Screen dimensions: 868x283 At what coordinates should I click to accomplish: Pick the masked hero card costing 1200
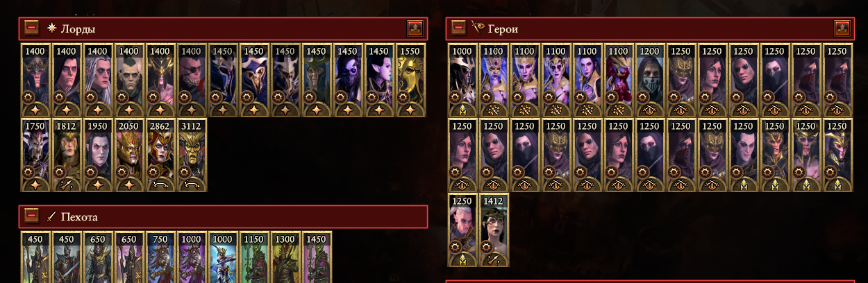(x=651, y=80)
